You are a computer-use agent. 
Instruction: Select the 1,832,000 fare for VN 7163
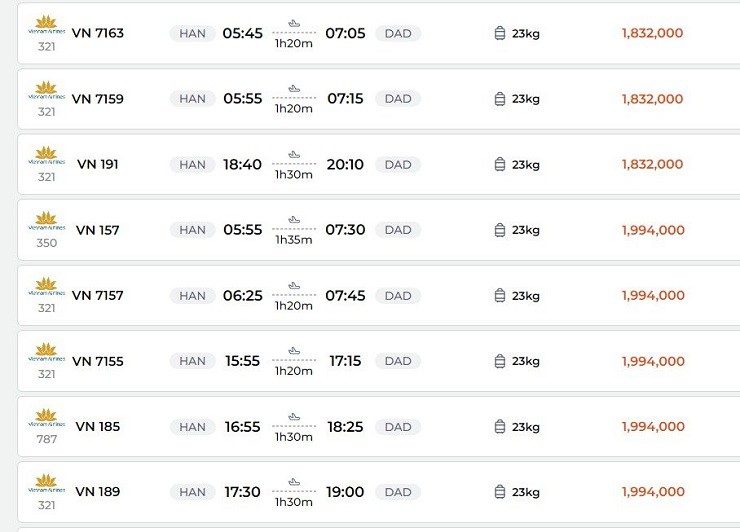[652, 33]
